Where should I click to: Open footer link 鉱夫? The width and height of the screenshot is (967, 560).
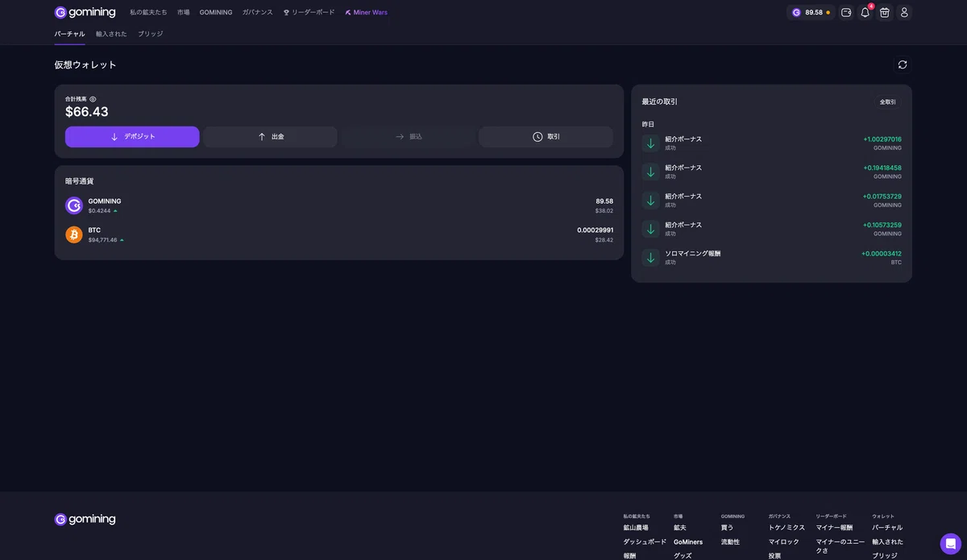pos(680,528)
